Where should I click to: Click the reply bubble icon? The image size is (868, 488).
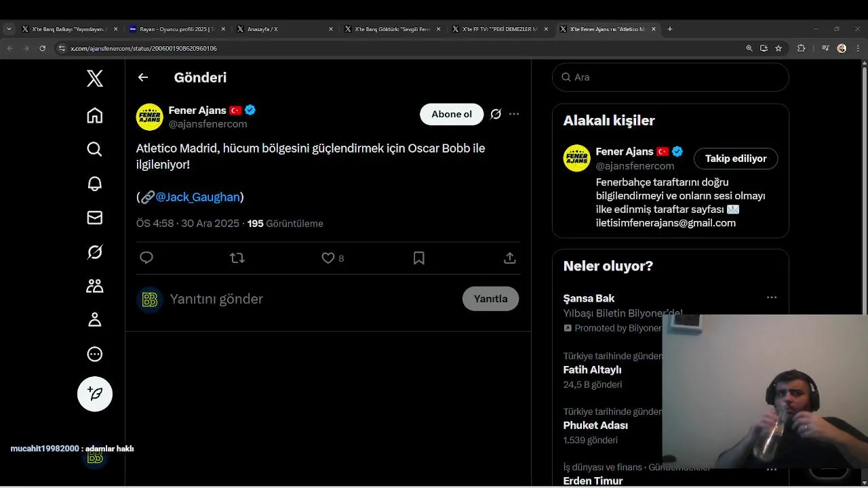click(146, 258)
